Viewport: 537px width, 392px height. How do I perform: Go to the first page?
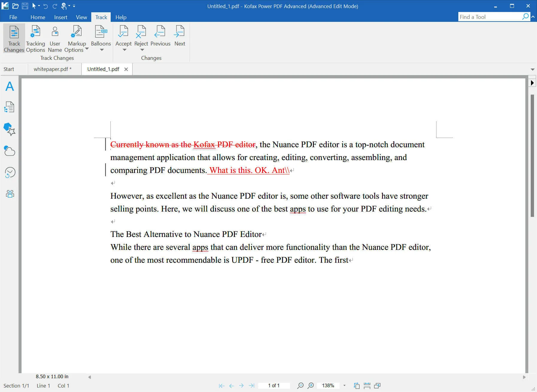pos(222,386)
